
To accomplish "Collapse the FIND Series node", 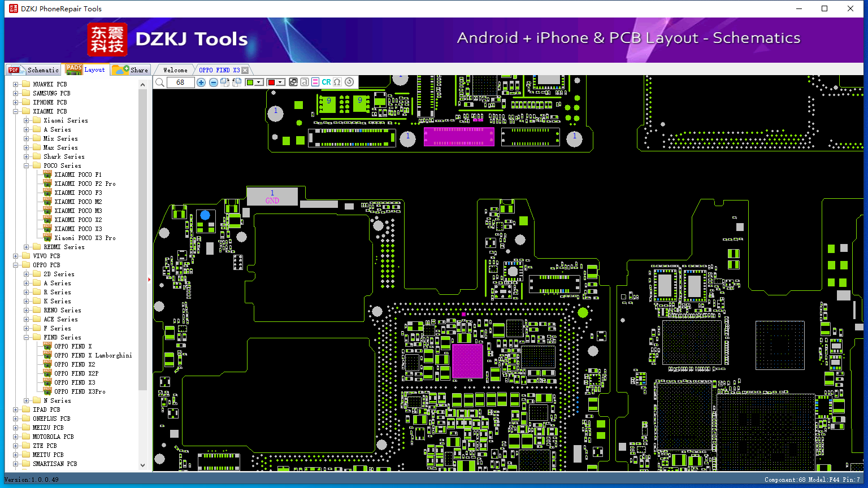I will 27,337.
